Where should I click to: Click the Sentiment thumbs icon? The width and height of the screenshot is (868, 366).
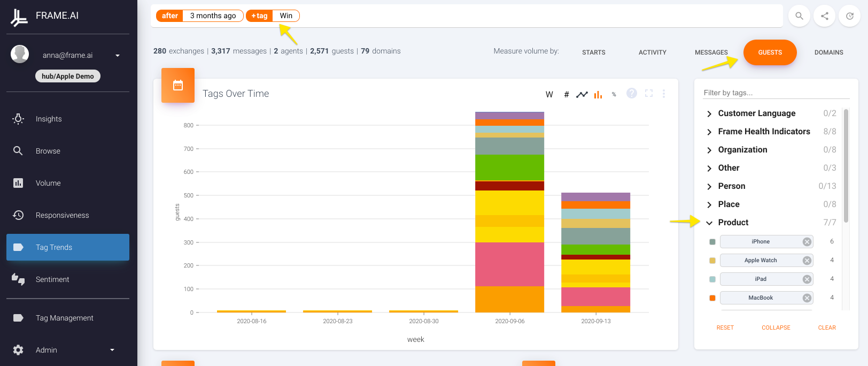18,279
